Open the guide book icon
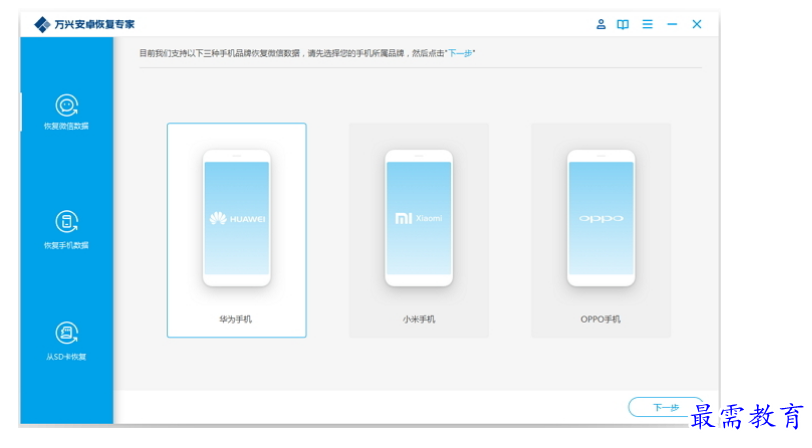 [x=623, y=24]
